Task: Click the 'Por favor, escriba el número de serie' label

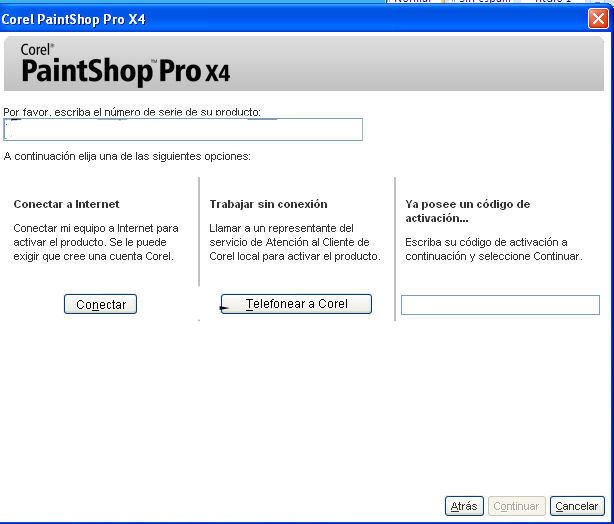Action: pos(132,112)
